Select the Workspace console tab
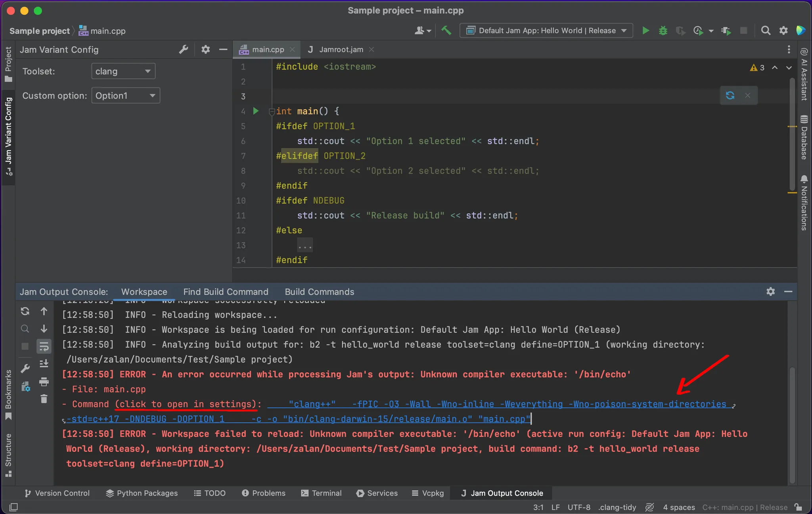Image resolution: width=812 pixels, height=514 pixels. coord(144,292)
